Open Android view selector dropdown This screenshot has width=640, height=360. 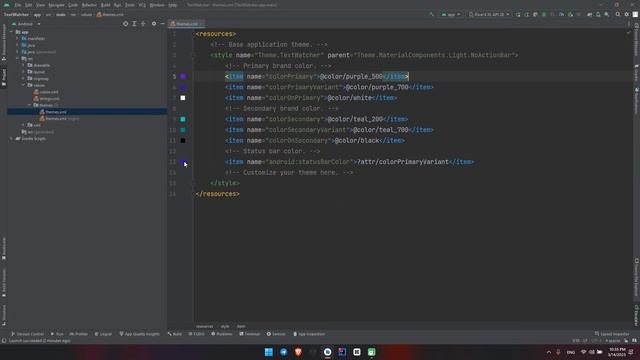26,24
